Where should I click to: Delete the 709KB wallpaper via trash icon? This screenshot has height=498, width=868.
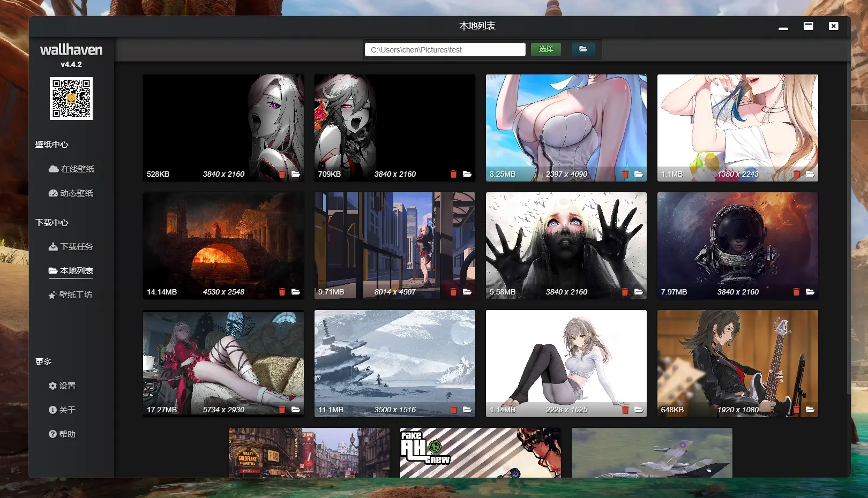click(x=453, y=174)
